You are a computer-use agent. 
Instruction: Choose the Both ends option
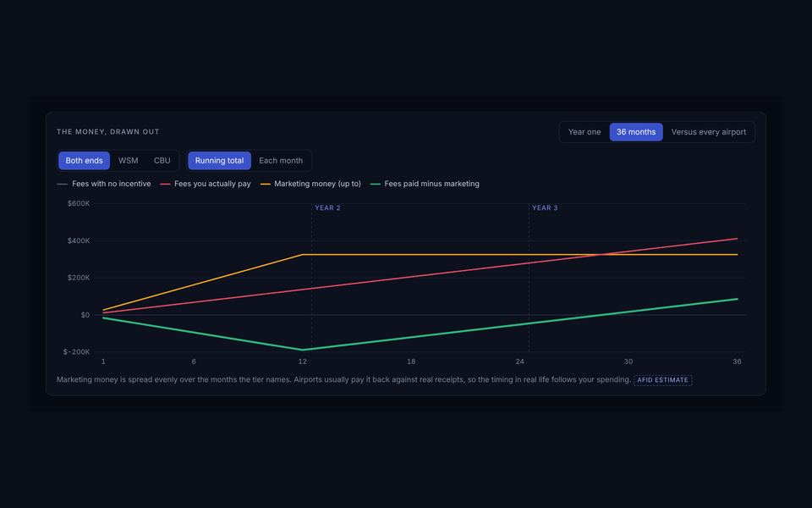click(x=84, y=161)
